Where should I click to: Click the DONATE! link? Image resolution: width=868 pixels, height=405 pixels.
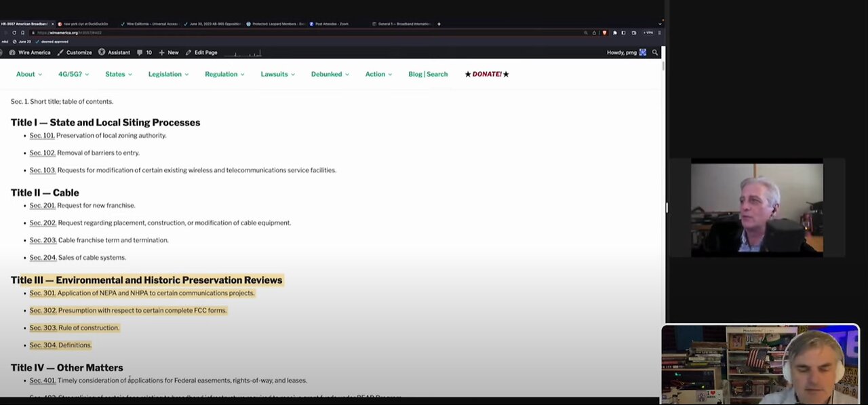[487, 74]
